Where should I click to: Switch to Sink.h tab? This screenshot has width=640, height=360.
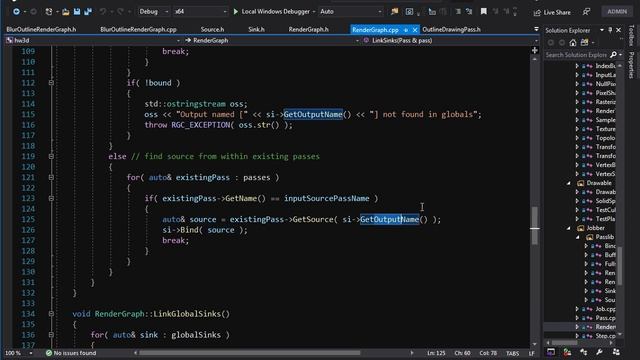point(256,29)
